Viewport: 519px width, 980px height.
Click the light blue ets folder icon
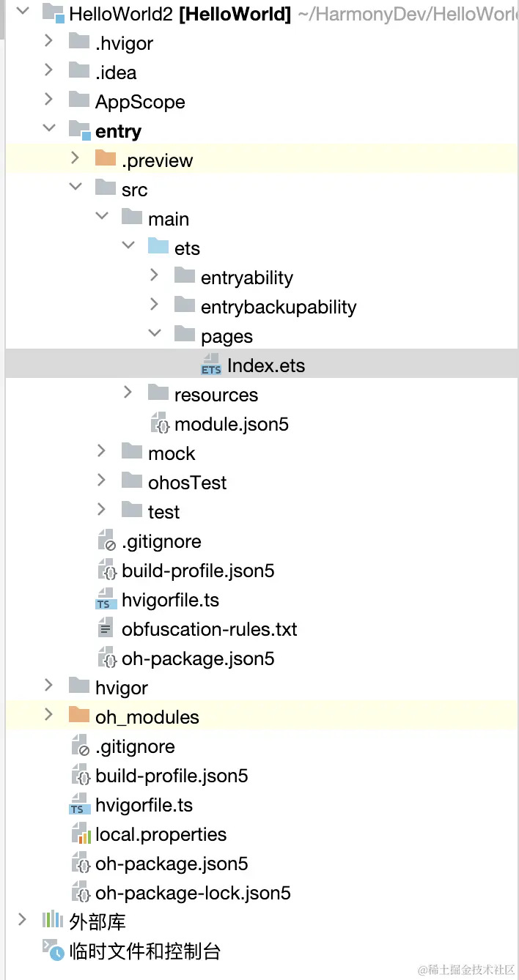pos(158,248)
